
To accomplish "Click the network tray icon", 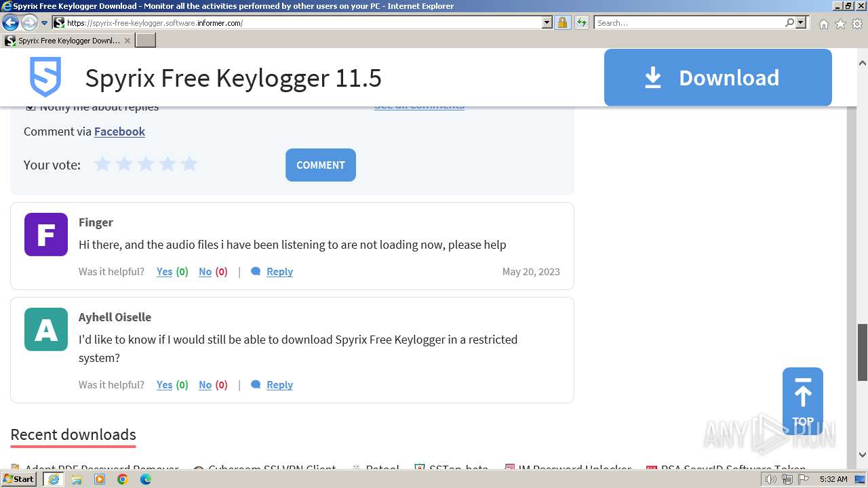I will coord(787,479).
